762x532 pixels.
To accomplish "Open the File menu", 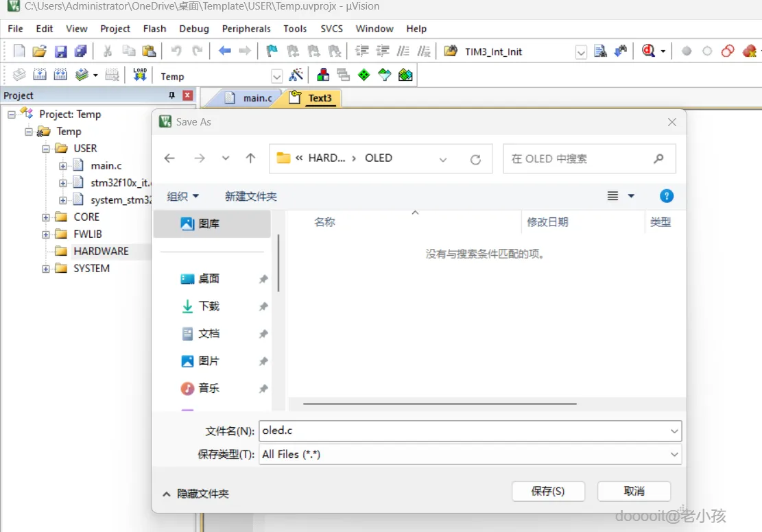I will click(15, 29).
